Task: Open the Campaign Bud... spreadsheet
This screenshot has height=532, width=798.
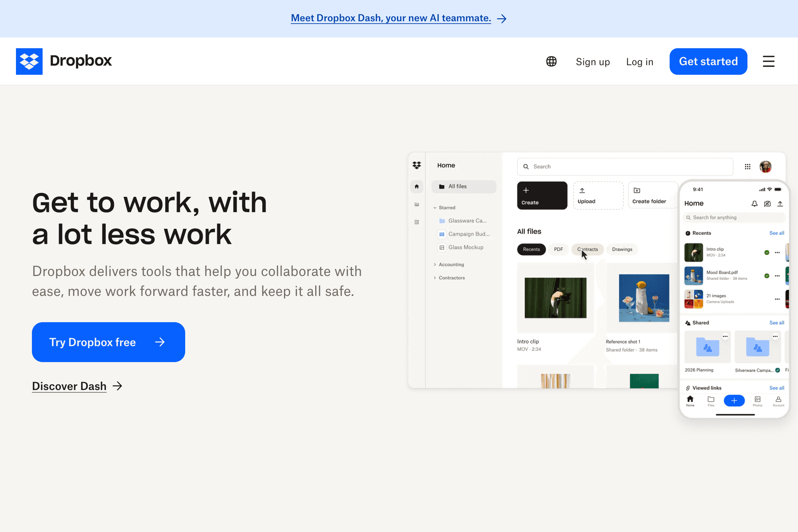Action: pyautogui.click(x=464, y=234)
